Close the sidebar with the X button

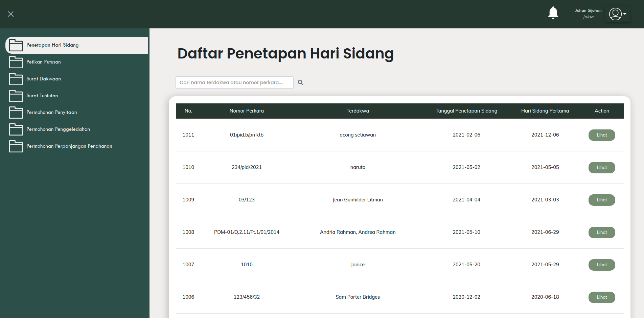click(x=10, y=14)
